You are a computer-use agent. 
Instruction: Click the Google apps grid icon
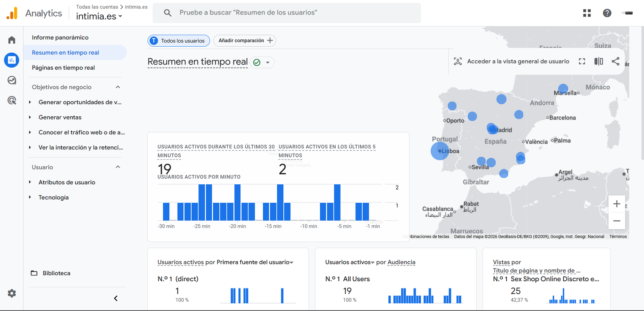pos(587,13)
